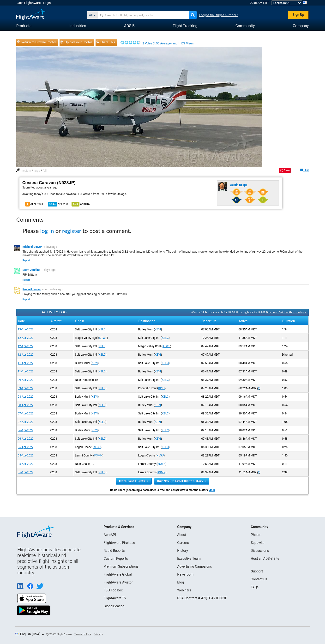325x644 pixels.
Task: Select the full photo size link
Action: (44, 171)
